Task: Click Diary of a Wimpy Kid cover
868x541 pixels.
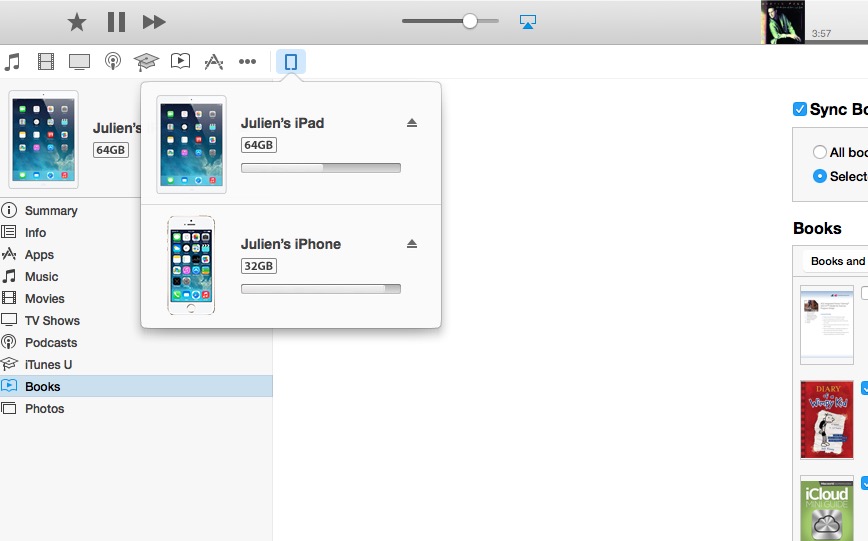Action: pyautogui.click(x=826, y=420)
